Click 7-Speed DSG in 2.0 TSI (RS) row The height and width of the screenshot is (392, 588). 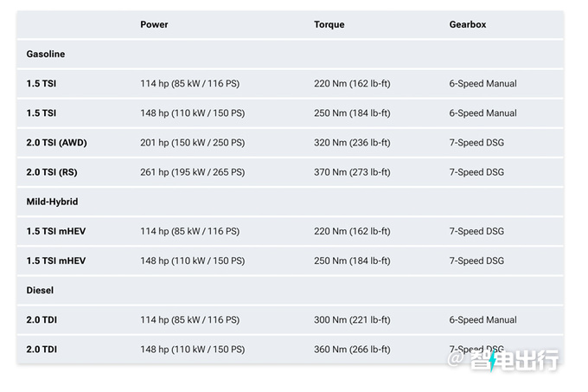pyautogui.click(x=476, y=172)
